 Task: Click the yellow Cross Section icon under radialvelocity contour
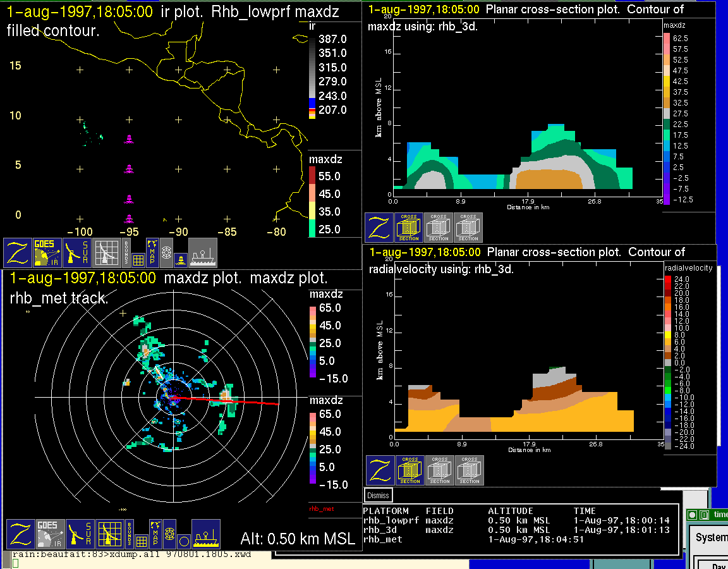click(410, 470)
